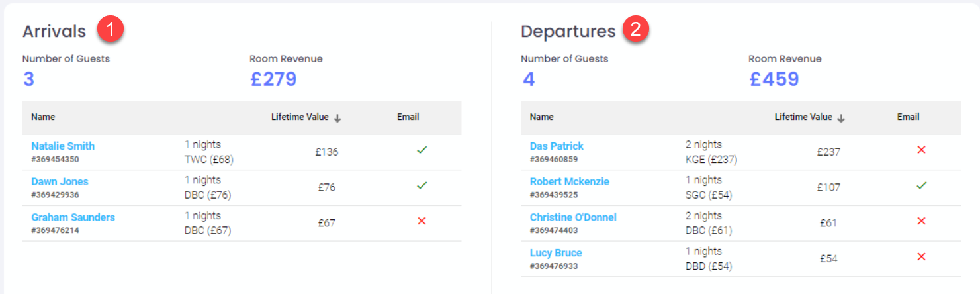980x294 pixels.
Task: Click the green email checkmark for Natalie Smith
Action: tap(422, 150)
